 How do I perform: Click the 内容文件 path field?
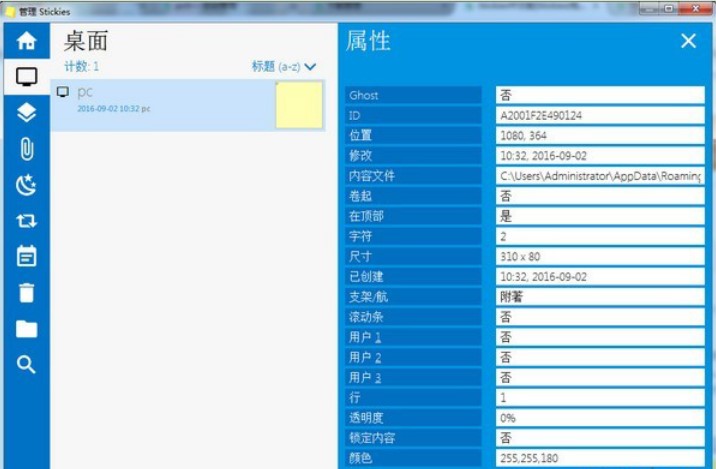click(600, 176)
